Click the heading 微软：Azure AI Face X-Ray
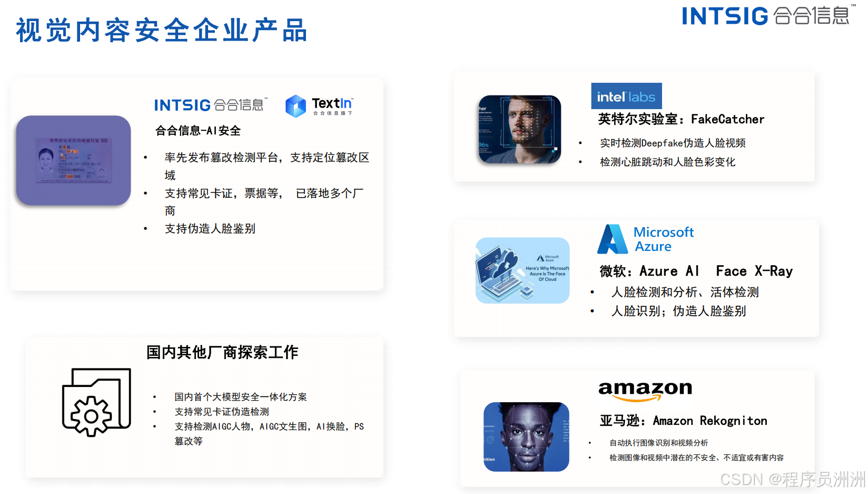This screenshot has height=494, width=868. click(696, 271)
